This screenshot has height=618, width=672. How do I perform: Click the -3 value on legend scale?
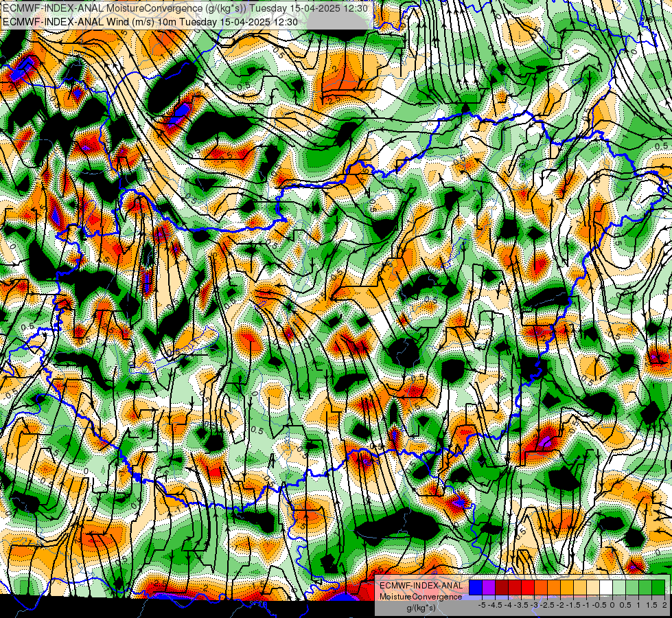tap(535, 605)
